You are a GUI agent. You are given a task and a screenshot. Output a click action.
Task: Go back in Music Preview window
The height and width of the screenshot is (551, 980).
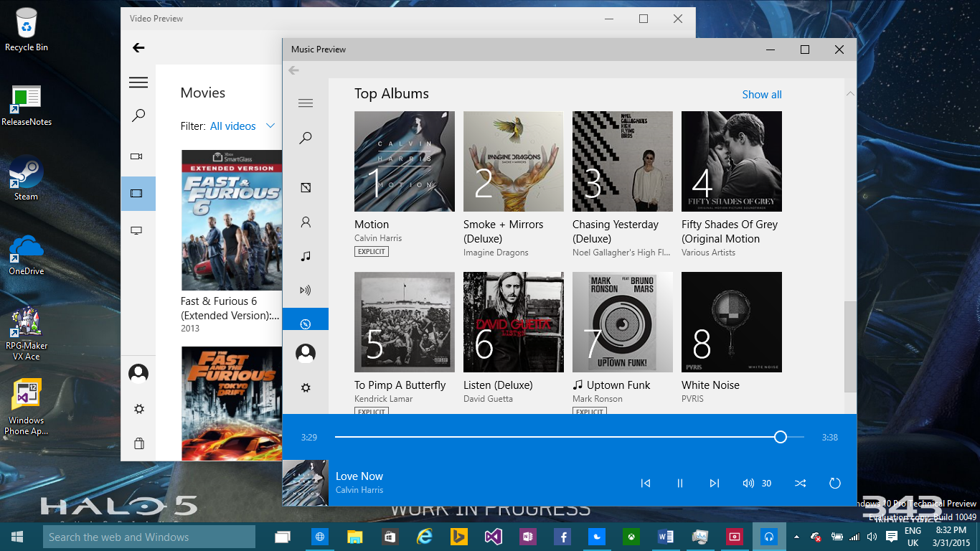click(x=293, y=70)
